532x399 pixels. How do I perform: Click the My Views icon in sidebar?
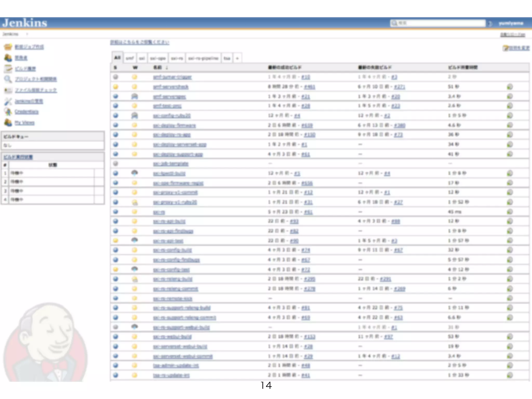click(x=8, y=123)
